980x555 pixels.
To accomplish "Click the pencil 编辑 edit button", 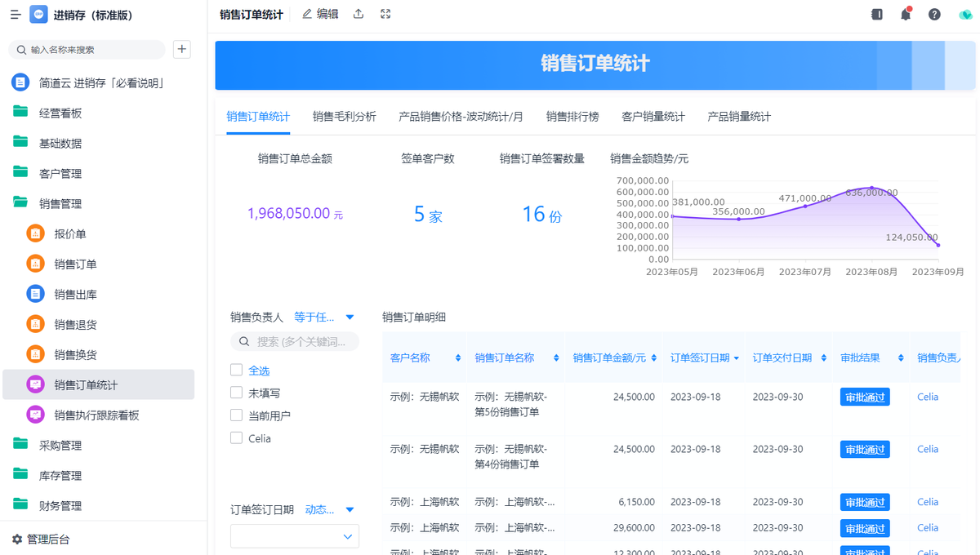I will [320, 14].
